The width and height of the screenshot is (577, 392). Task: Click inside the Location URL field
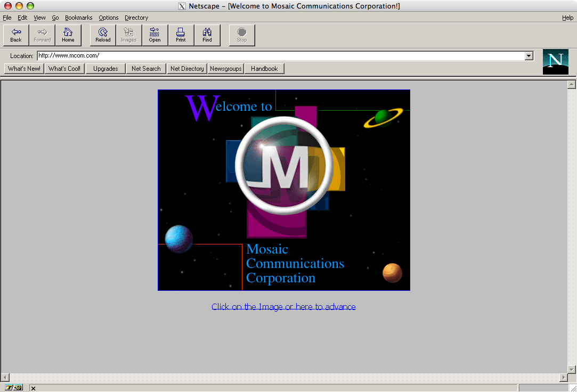pyautogui.click(x=281, y=56)
